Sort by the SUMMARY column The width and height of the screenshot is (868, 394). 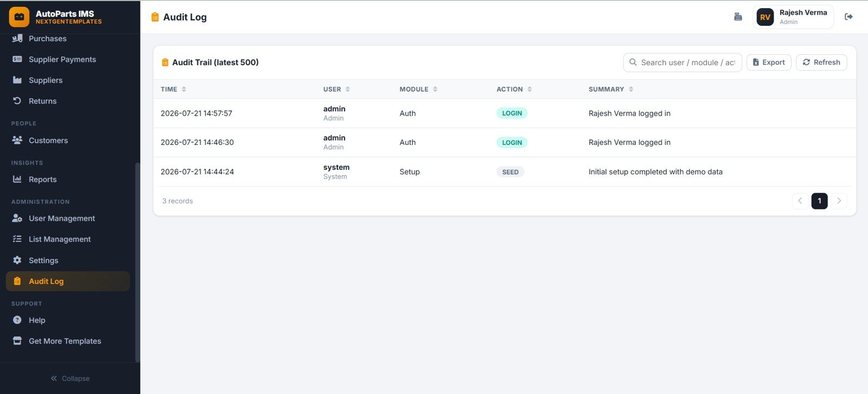coord(611,89)
